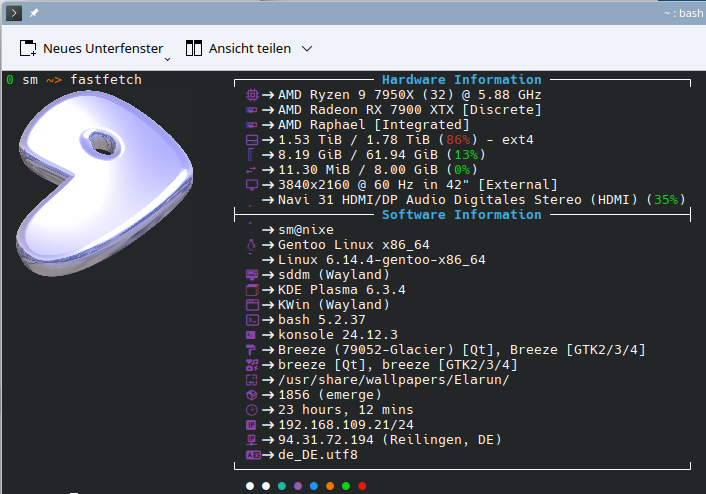Click the window icon beside KWin
Image resolution: width=706 pixels, height=494 pixels.
252,305
